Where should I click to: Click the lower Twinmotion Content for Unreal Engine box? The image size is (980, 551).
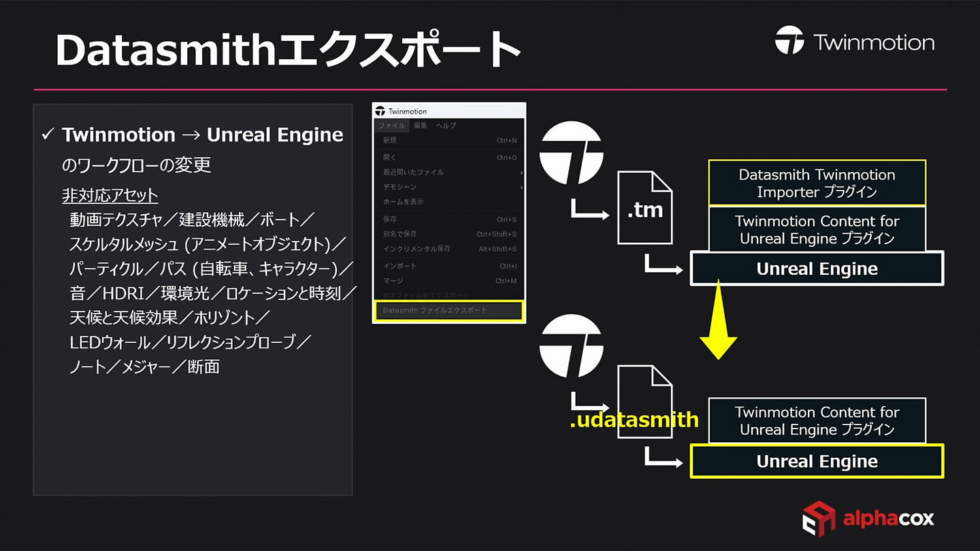(817, 420)
